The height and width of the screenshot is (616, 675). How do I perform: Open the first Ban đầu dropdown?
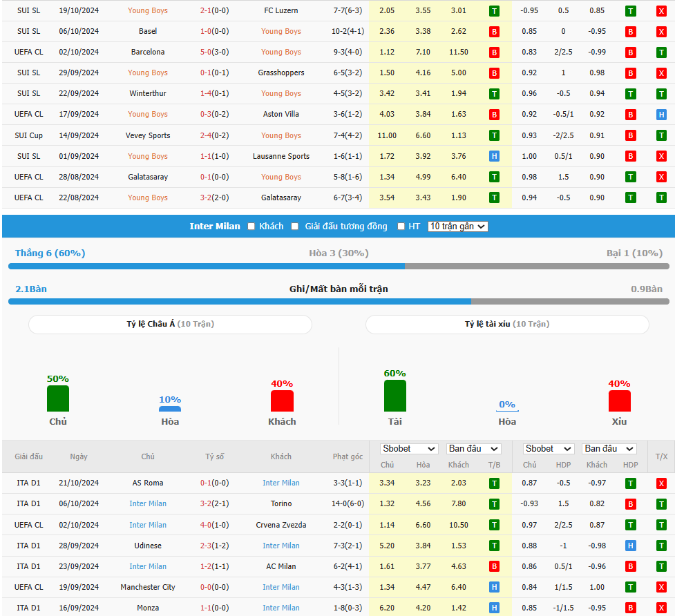click(x=473, y=449)
